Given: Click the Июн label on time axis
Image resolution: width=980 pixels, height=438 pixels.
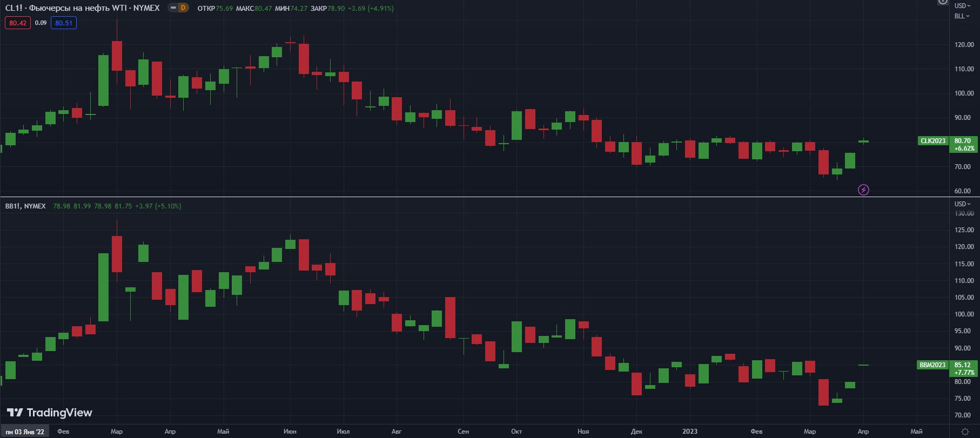Looking at the screenshot, I should tap(290, 432).
